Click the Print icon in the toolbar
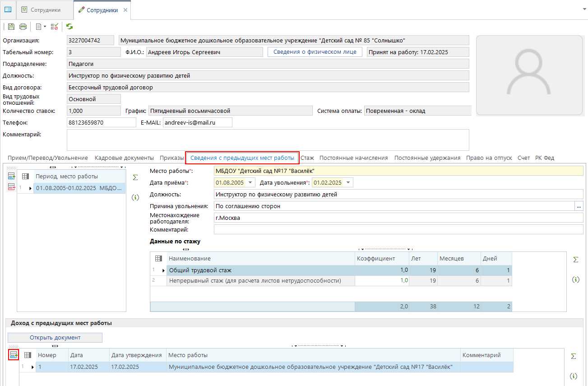The height and width of the screenshot is (386, 588). pyautogui.click(x=23, y=27)
